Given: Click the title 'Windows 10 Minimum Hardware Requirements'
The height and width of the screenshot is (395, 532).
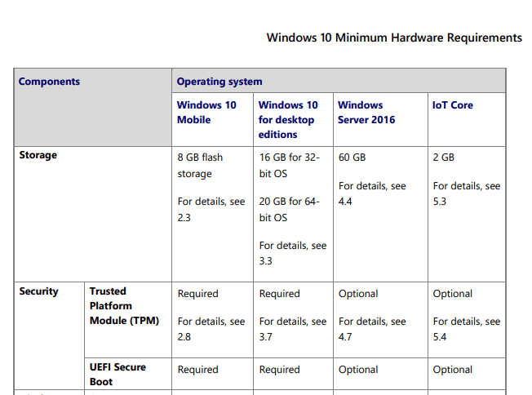Looking at the screenshot, I should [x=394, y=38].
